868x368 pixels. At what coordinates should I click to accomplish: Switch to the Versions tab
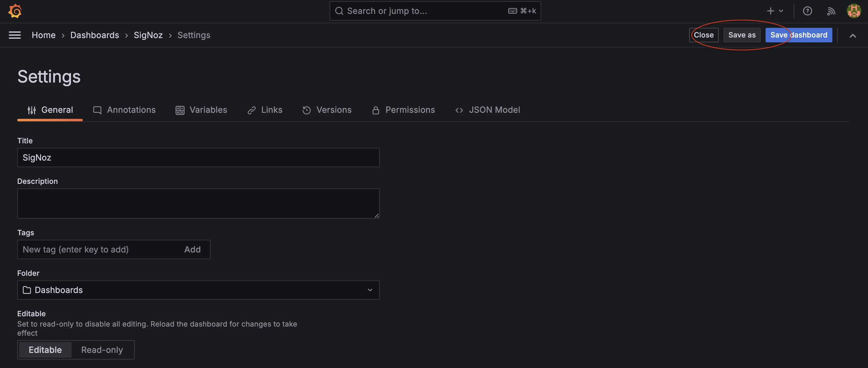[327, 110]
